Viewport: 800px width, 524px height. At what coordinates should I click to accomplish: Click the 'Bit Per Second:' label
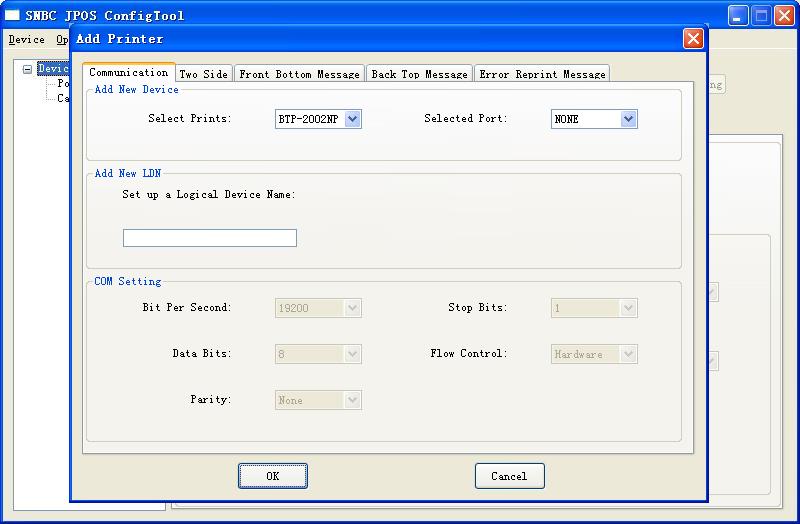[187, 307]
